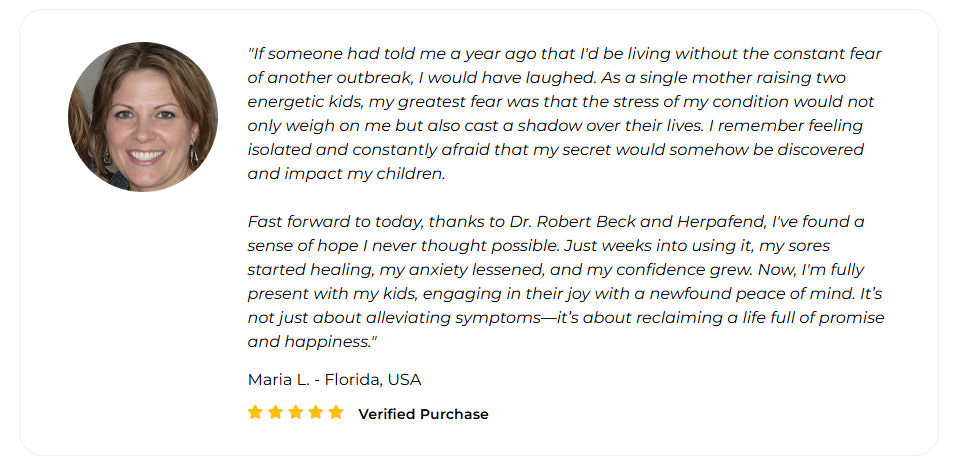
Task: Select the fifth gold rating star
Action: [x=336, y=412]
